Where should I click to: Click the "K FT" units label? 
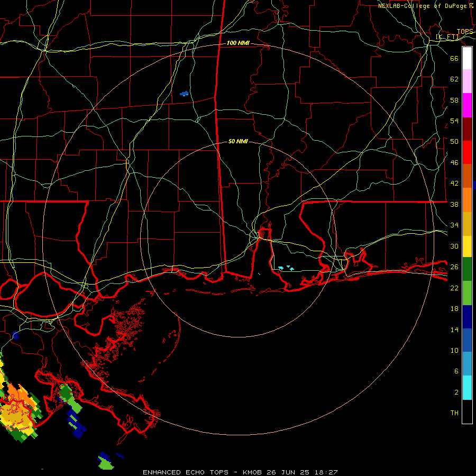(448, 37)
